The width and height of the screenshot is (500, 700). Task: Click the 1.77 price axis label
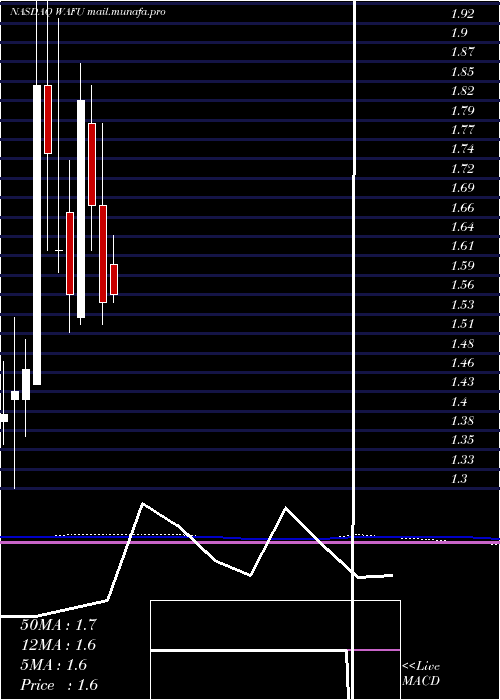coord(462,130)
